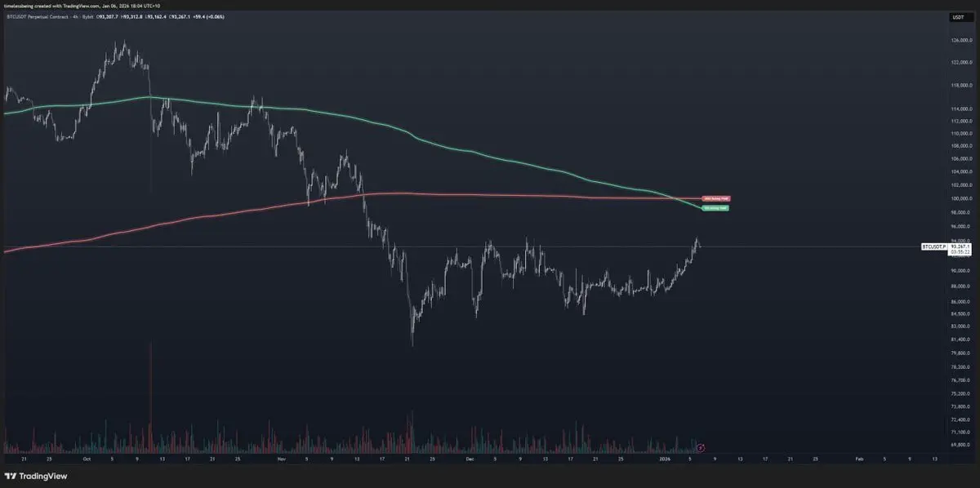
Task: Click the 71,100.0 price axis label
Action: 960,432
